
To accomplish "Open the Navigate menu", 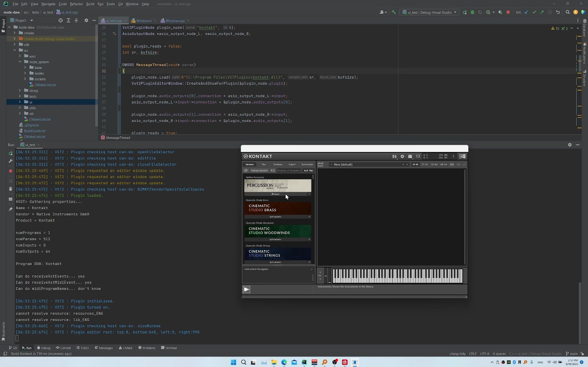I will pyautogui.click(x=48, y=4).
